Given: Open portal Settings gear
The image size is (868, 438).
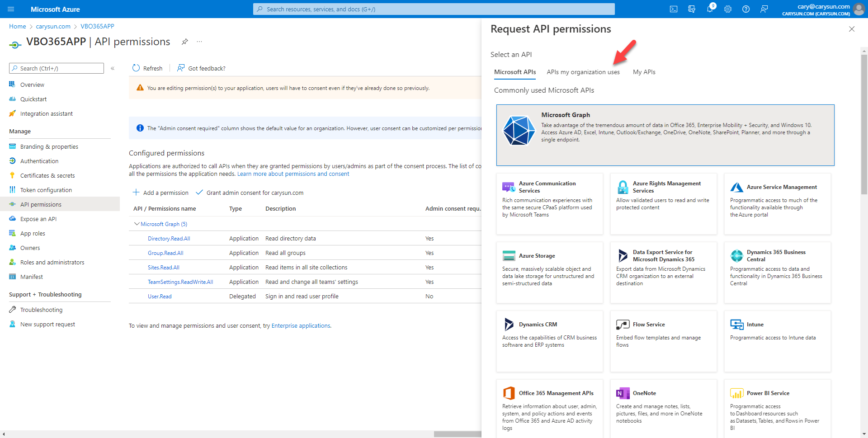Looking at the screenshot, I should coord(728,9).
